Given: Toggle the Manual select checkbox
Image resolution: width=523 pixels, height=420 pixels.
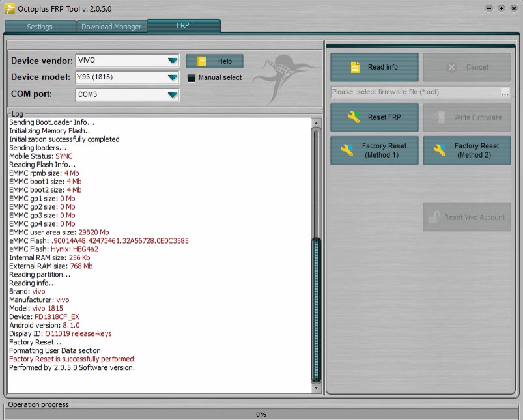Looking at the screenshot, I should click(x=191, y=78).
